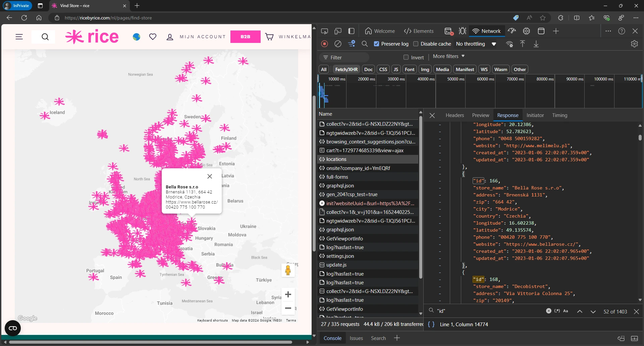
Task: Clear the network log
Action: click(338, 44)
